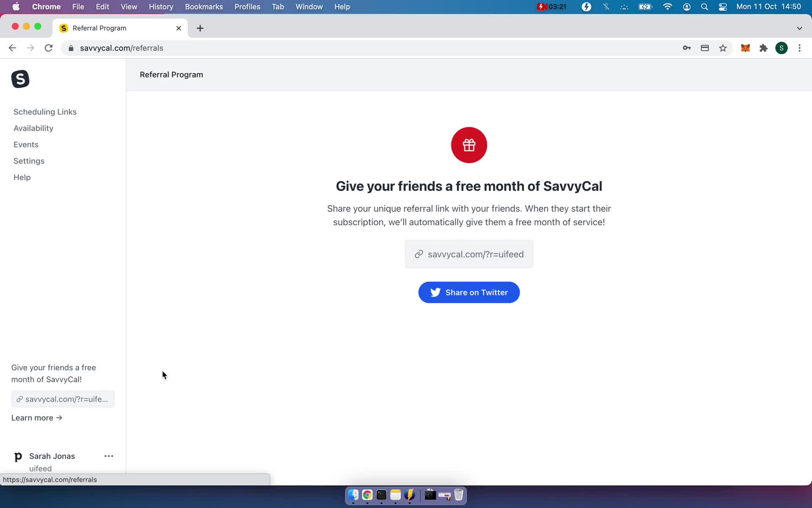Open the Scheduling Links section
The width and height of the screenshot is (812, 508).
[45, 111]
